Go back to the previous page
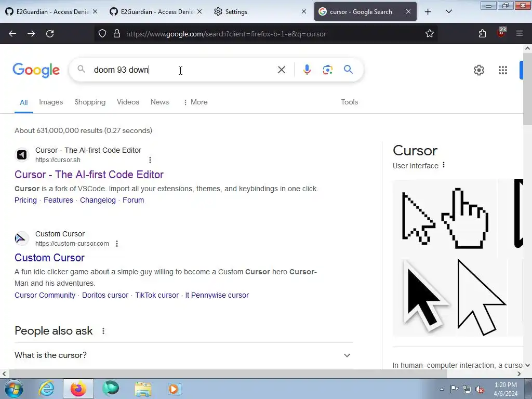Screen dimensions: 532x399 (x=12, y=34)
